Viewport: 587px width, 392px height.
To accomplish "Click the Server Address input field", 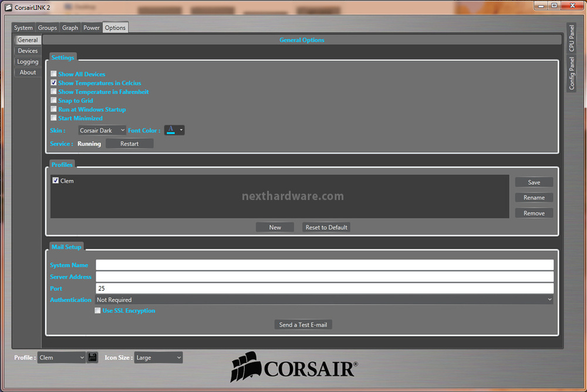I will point(325,276).
